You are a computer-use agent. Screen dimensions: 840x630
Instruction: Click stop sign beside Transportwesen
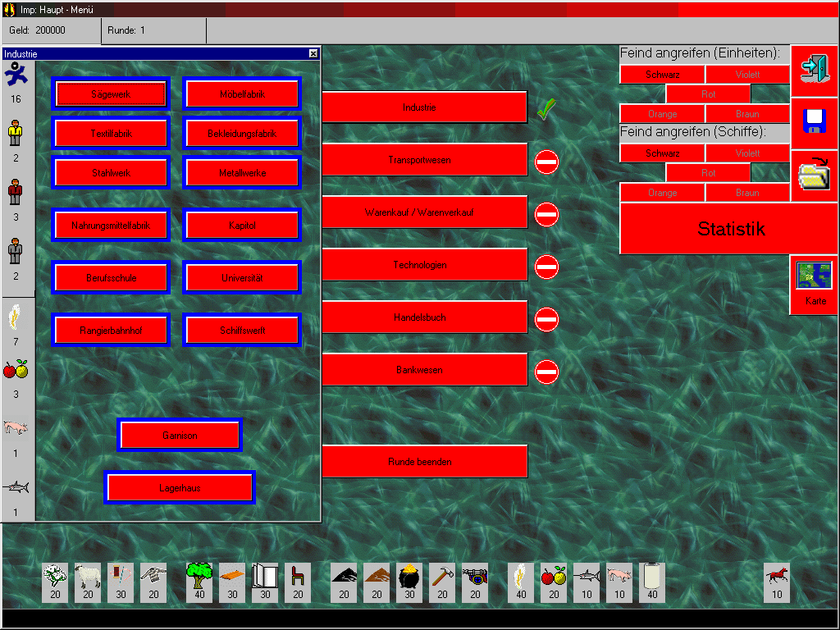point(546,161)
